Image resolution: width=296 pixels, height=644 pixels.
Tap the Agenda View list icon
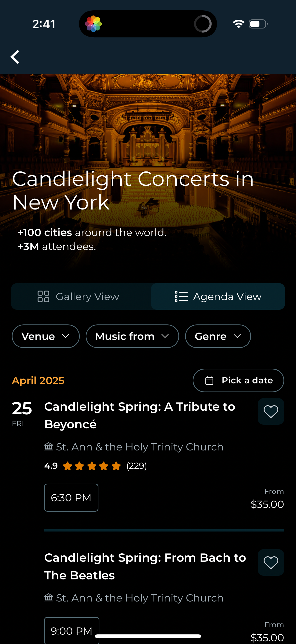point(181,296)
